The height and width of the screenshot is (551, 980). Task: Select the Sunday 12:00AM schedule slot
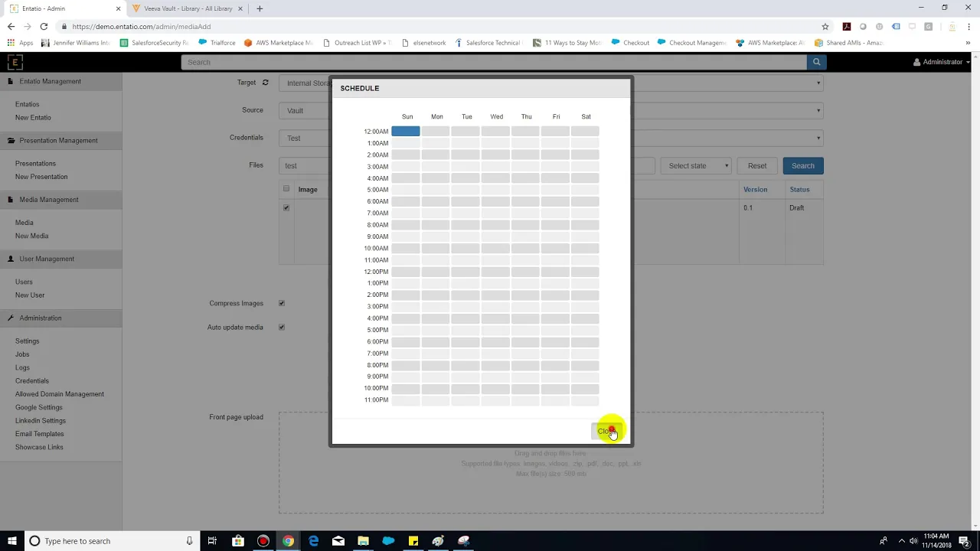click(x=406, y=132)
